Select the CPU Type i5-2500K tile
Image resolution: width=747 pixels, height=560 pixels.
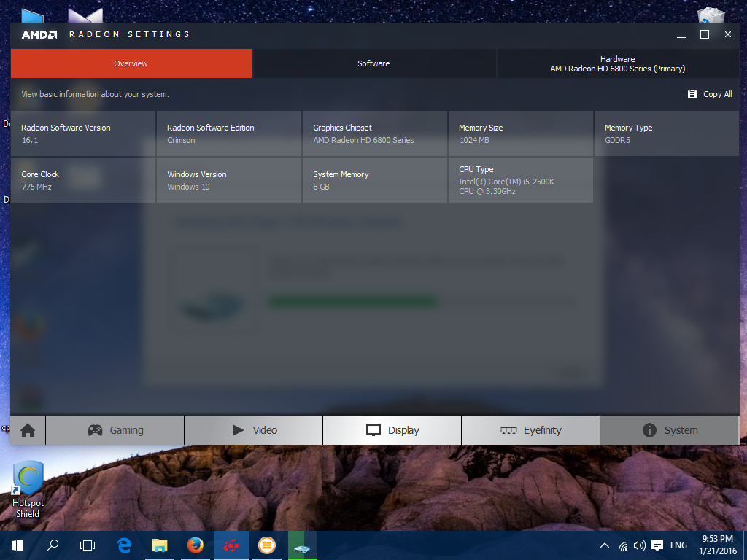pyautogui.click(x=521, y=181)
